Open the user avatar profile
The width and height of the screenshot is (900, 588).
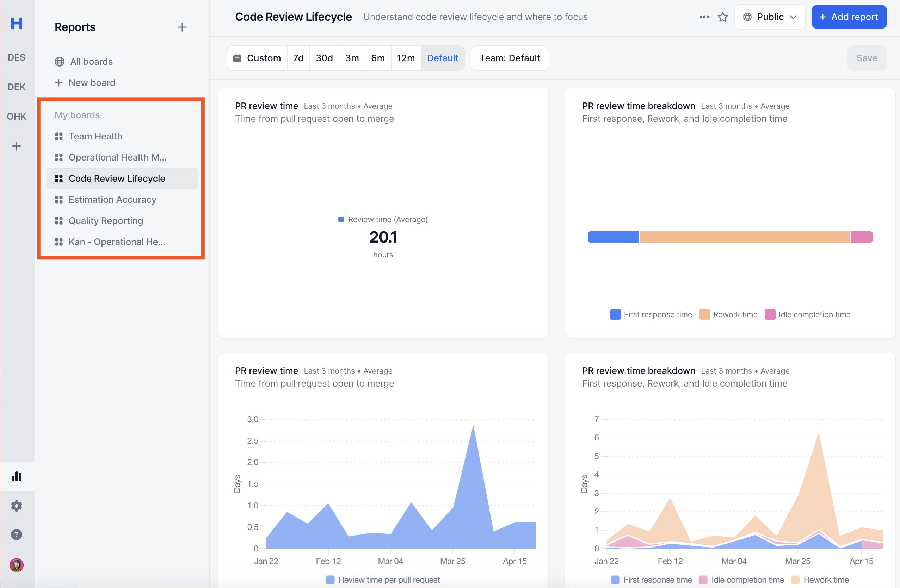17,565
